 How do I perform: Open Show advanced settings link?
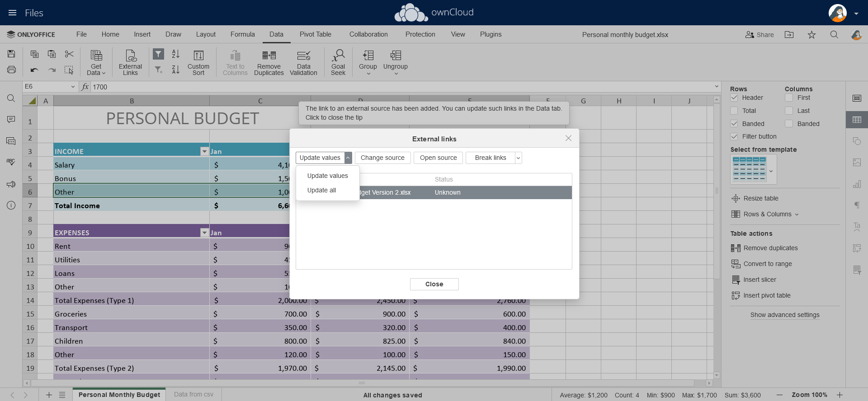(785, 315)
